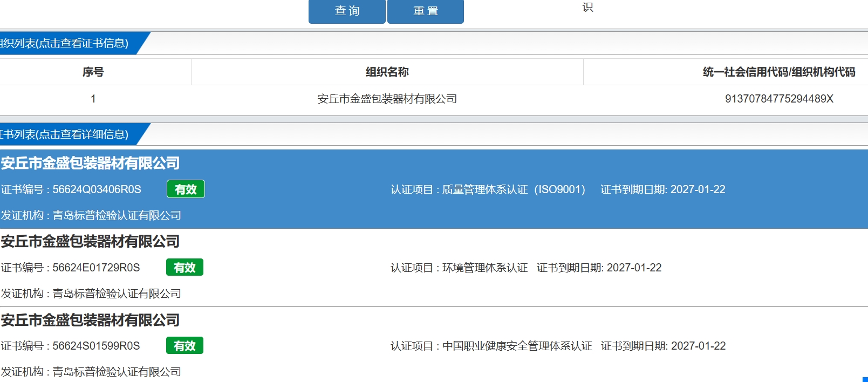Click the 查询 search button

(347, 11)
